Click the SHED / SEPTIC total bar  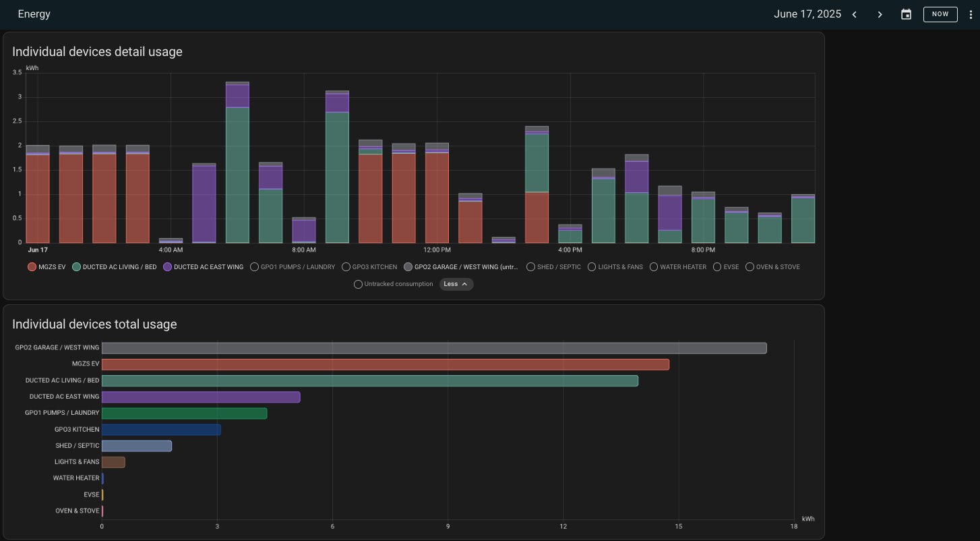tap(137, 446)
